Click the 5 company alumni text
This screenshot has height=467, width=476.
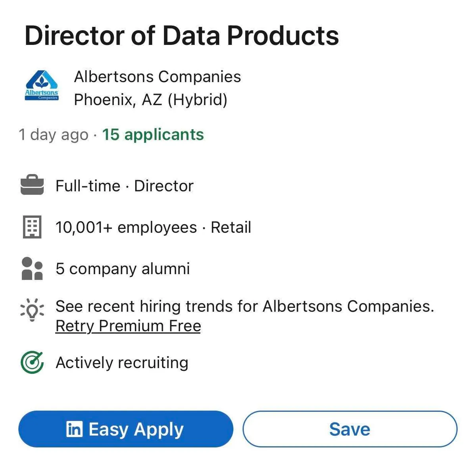pyautogui.click(x=123, y=269)
